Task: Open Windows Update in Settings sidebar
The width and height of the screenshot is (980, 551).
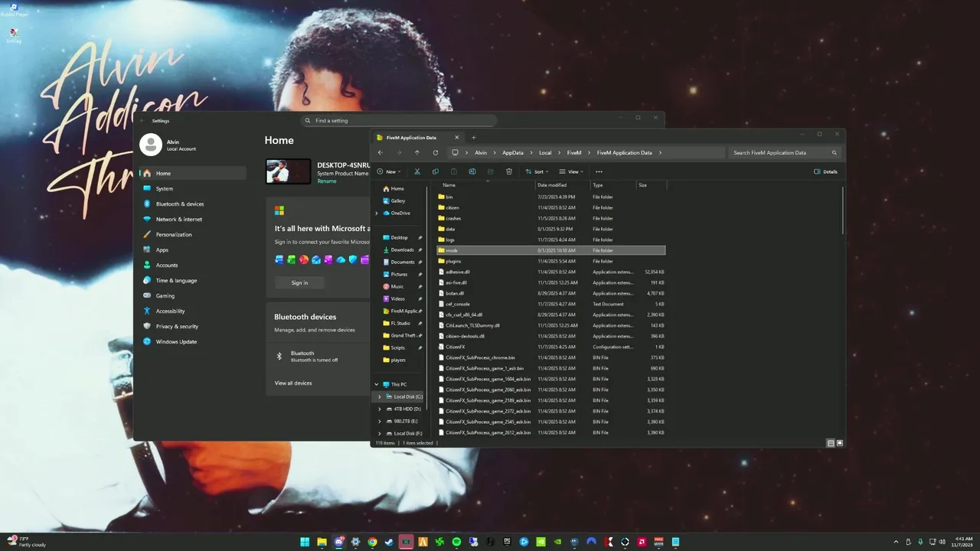Action: pyautogui.click(x=193, y=341)
